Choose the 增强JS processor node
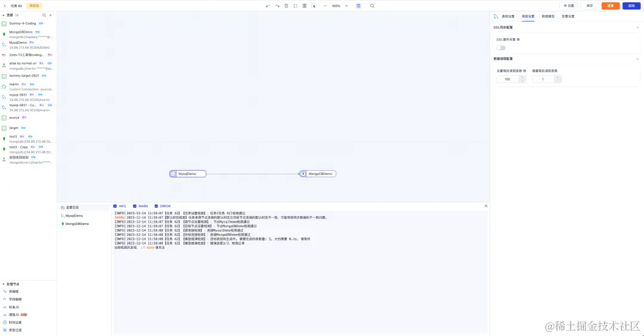The image size is (644, 336). [x=15, y=315]
